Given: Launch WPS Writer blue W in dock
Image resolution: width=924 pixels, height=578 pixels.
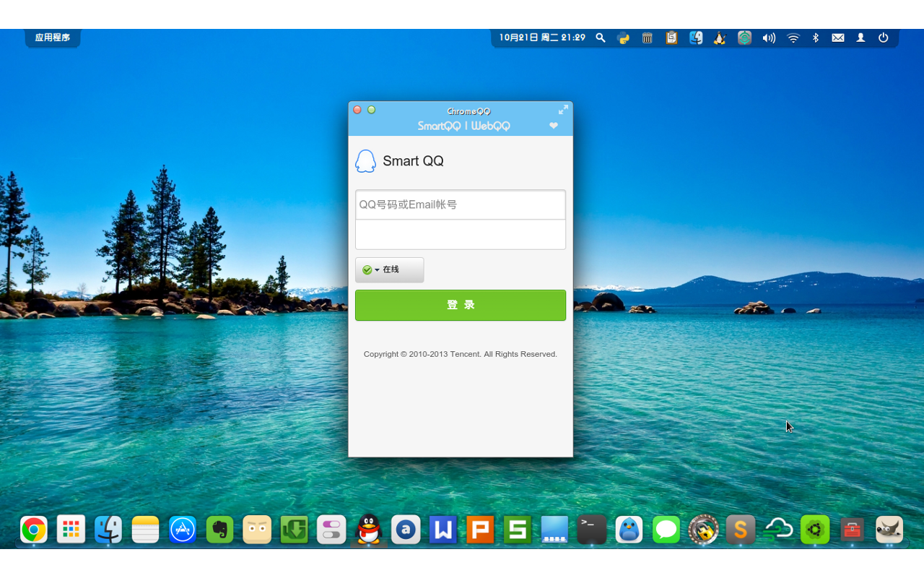Looking at the screenshot, I should (x=443, y=530).
